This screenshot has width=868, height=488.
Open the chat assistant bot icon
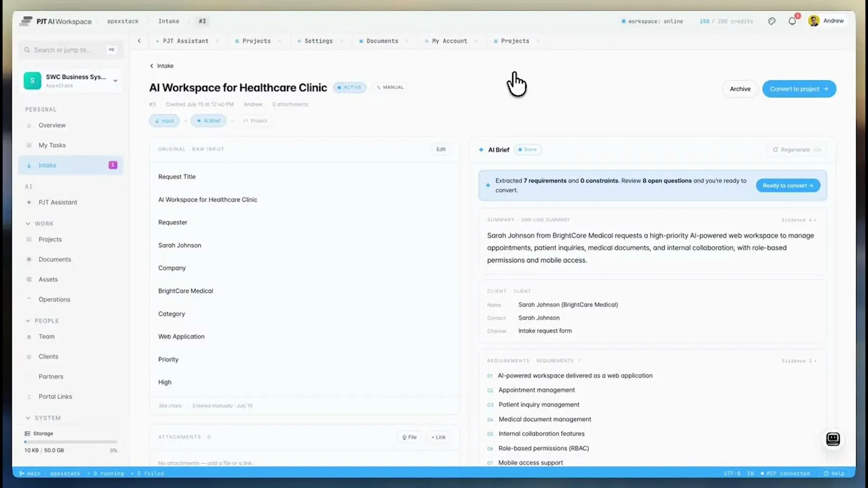tap(833, 439)
